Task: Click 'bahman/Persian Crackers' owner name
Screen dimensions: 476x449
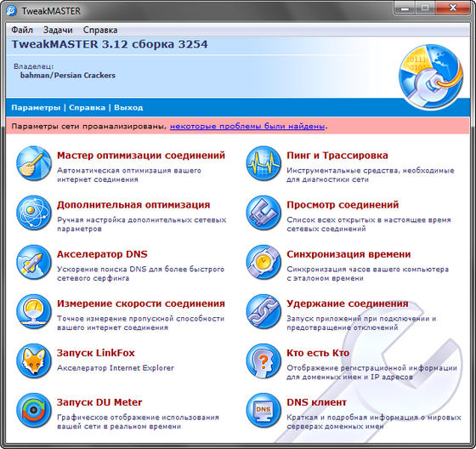Action: [68, 76]
